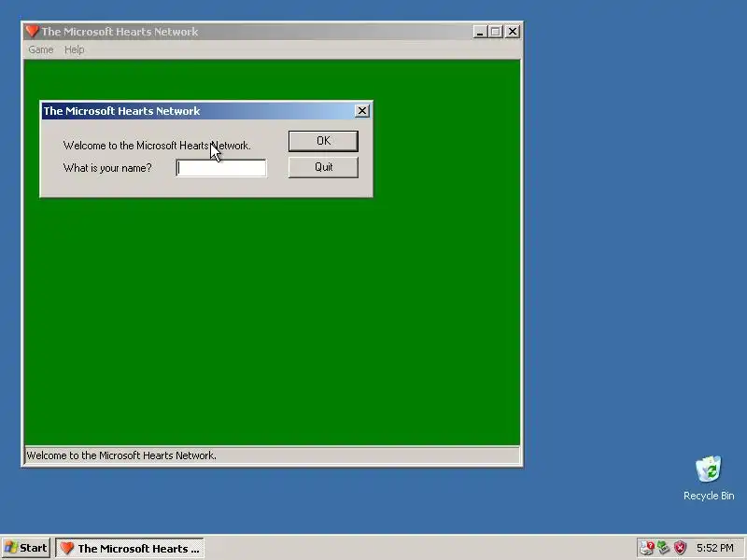Minimize the Hearts Network main window

pyautogui.click(x=480, y=32)
